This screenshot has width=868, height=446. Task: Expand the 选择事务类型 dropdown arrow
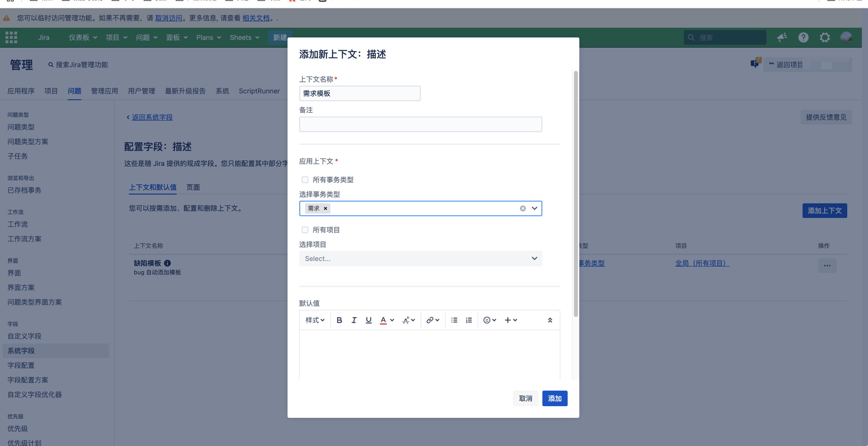click(x=534, y=208)
